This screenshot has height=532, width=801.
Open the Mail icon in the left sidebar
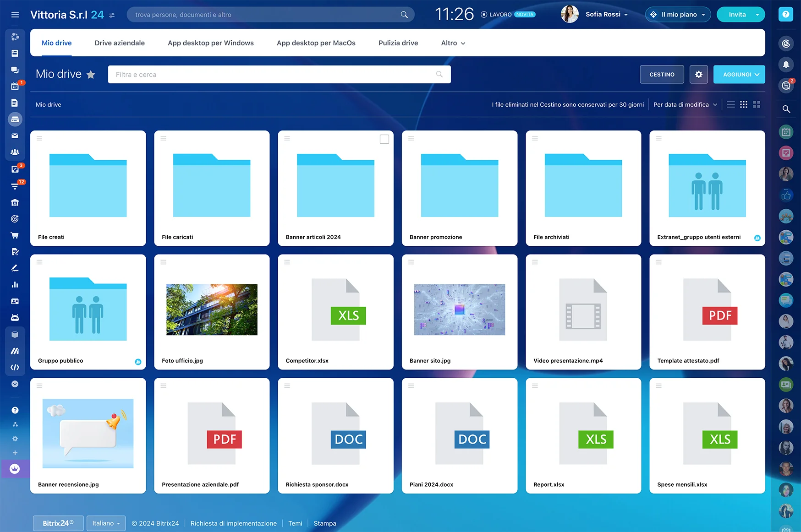[x=15, y=136]
